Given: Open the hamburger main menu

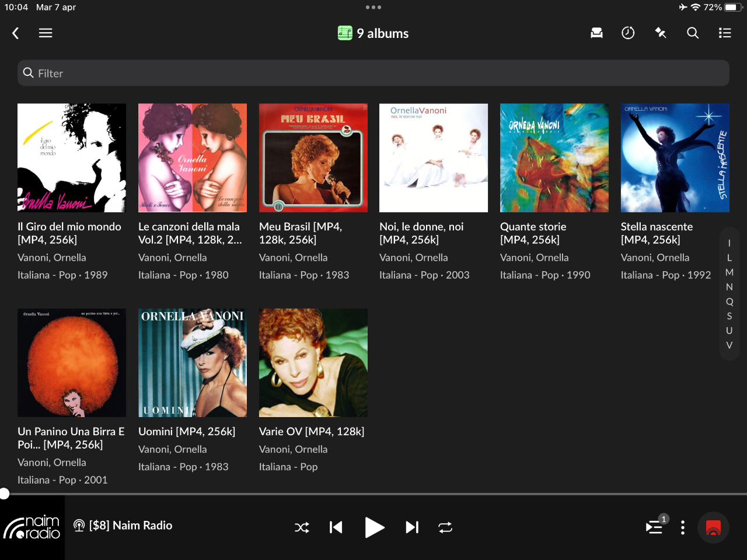Looking at the screenshot, I should (x=46, y=33).
